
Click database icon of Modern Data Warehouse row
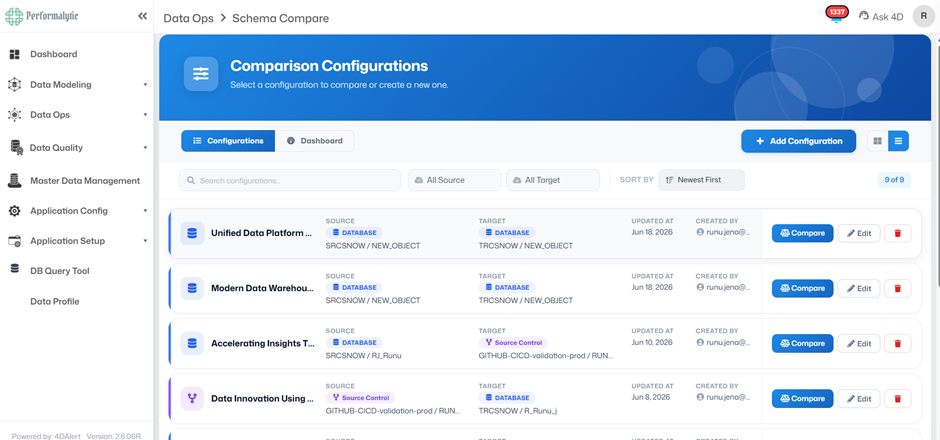tap(192, 288)
